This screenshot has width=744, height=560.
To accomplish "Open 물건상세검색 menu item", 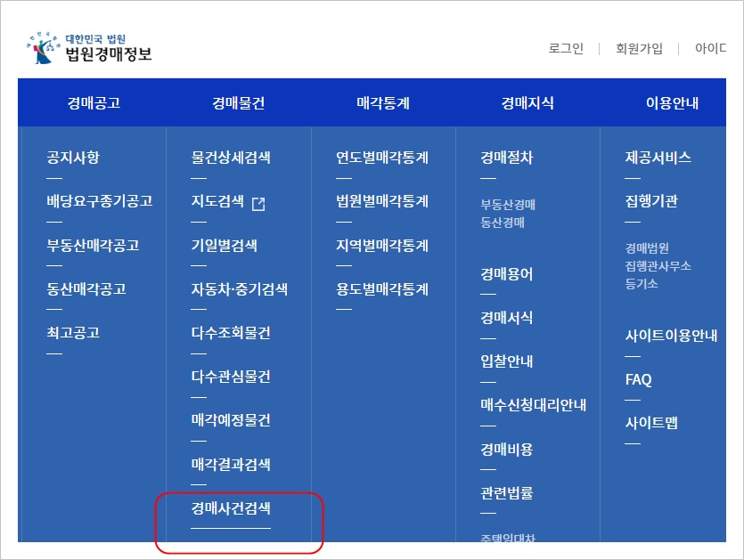I will coord(231,158).
